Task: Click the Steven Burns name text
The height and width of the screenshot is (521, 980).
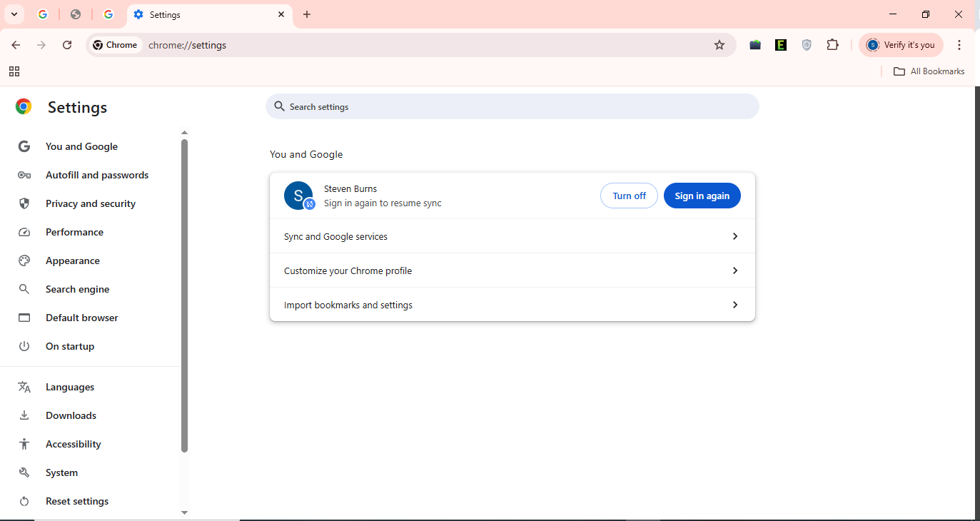Action: click(x=350, y=188)
